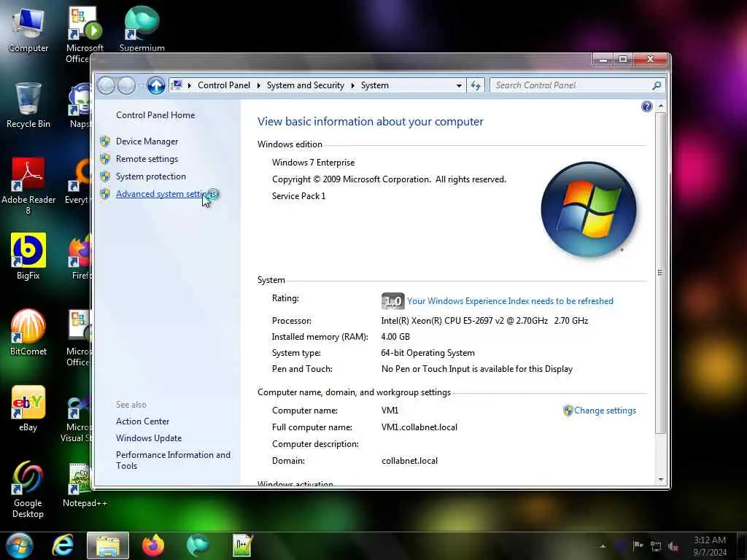Open Advanced system settings link

(166, 194)
